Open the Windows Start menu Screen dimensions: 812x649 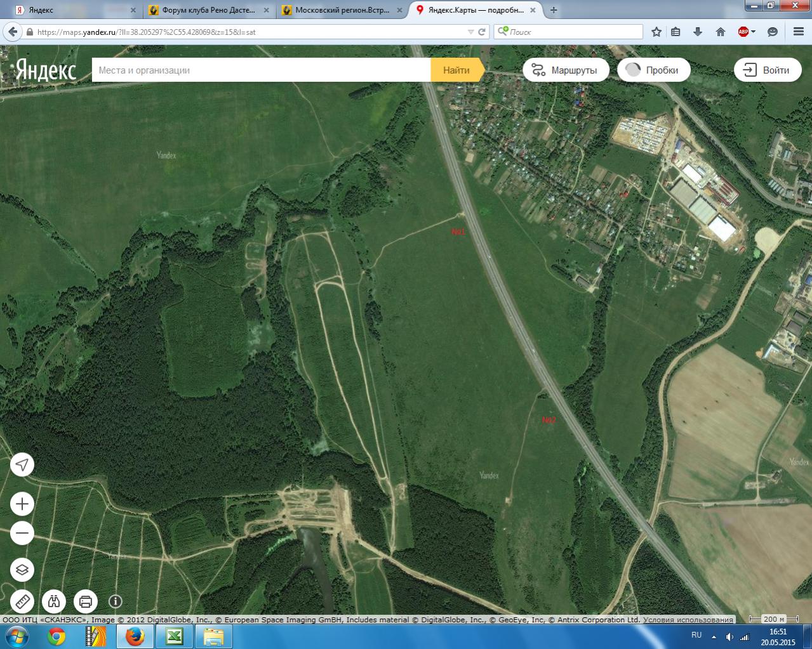coord(17,636)
